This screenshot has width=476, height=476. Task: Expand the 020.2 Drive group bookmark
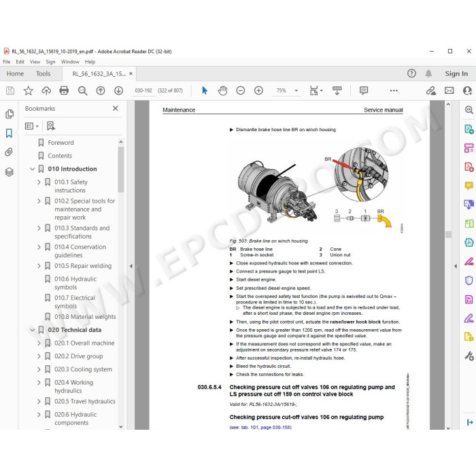click(x=39, y=356)
